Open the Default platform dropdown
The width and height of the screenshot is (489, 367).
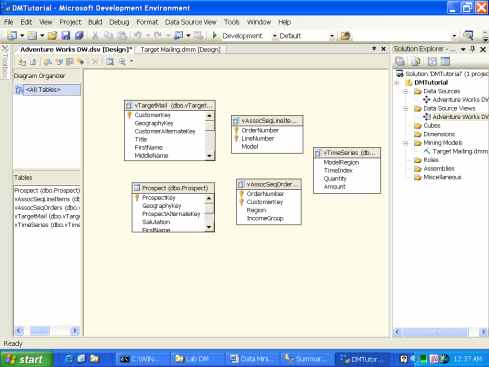point(332,36)
